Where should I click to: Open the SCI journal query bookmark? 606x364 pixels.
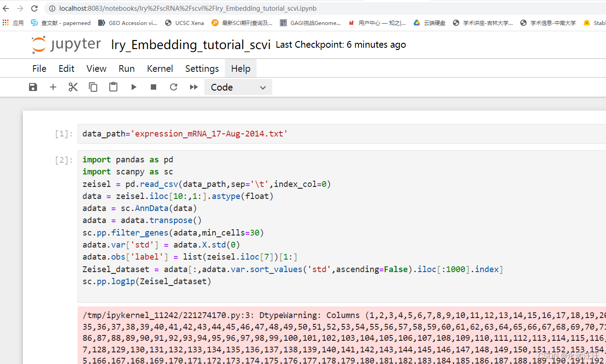242,23
